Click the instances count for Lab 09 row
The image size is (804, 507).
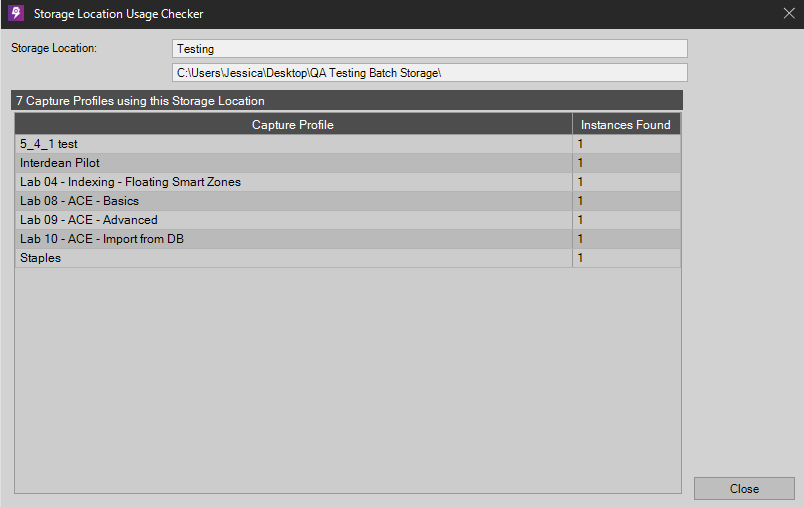click(x=627, y=220)
